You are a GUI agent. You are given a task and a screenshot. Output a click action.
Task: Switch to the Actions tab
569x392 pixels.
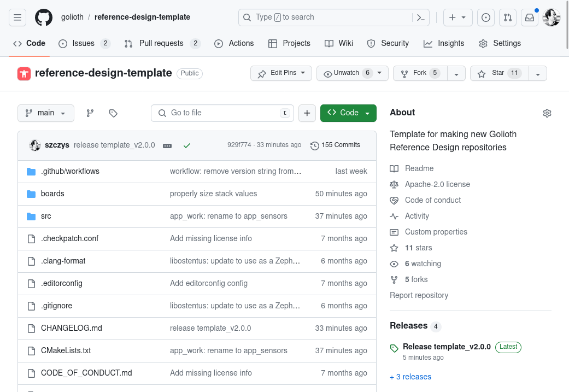pyautogui.click(x=234, y=44)
